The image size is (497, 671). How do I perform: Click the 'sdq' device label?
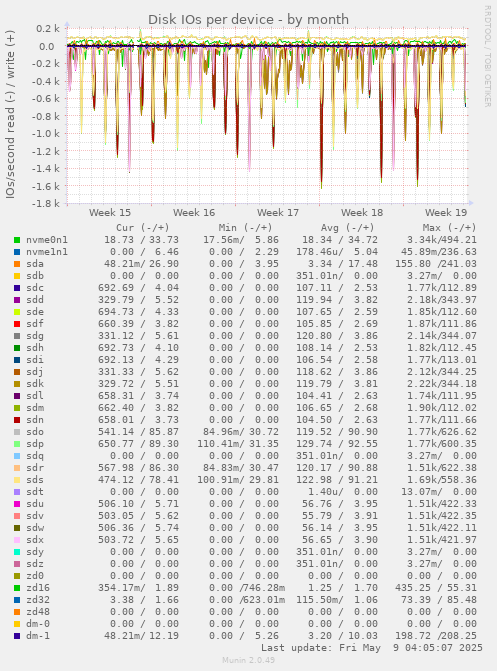coord(35,456)
